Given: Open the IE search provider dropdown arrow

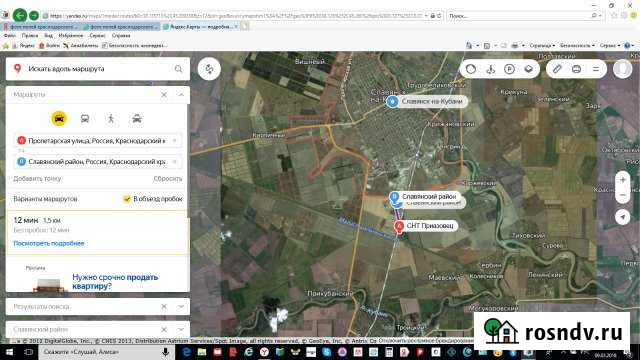Looking at the screenshot, I should coord(600,16).
